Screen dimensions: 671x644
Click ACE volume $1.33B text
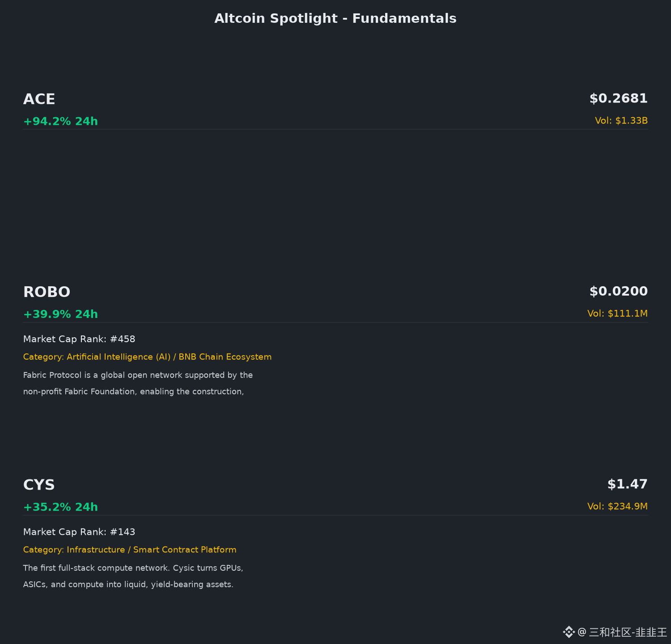point(621,120)
